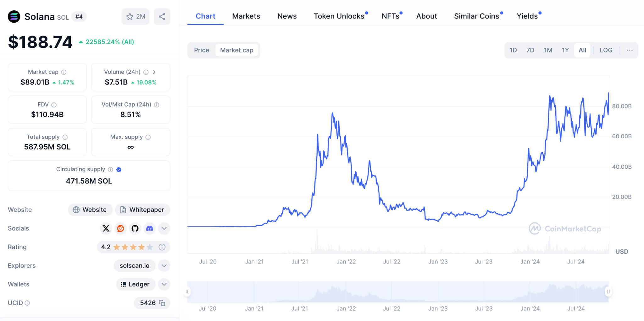The width and height of the screenshot is (644, 321).
Task: Click Vol/Mkt Cap (24h) info icon
Action: tap(157, 105)
